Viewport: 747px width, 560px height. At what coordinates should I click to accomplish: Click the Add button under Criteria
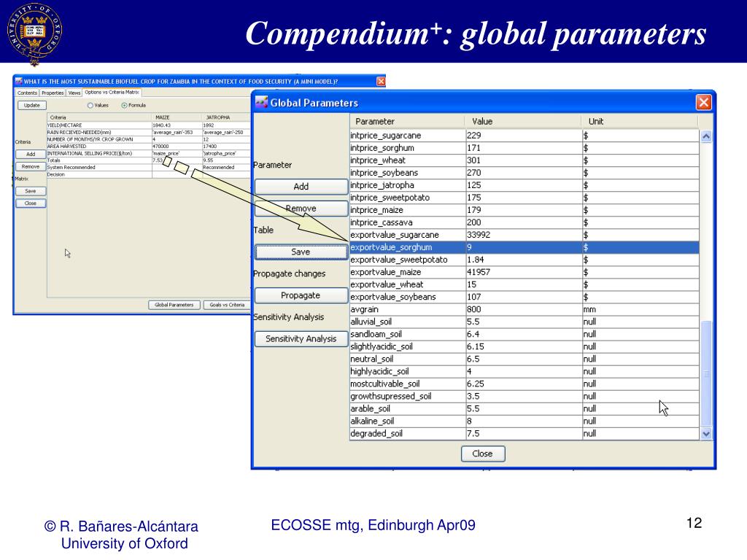pos(31,155)
